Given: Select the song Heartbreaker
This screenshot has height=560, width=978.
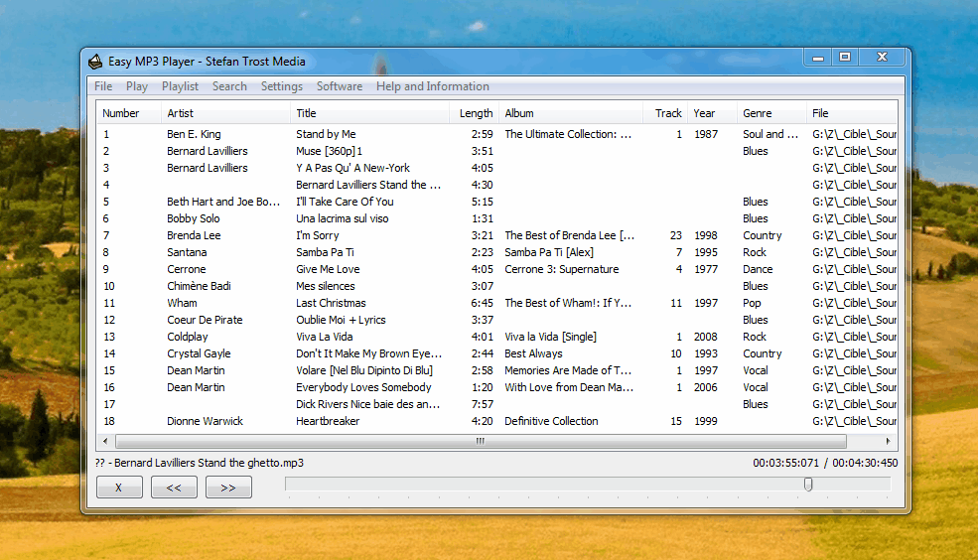Looking at the screenshot, I should click(328, 420).
